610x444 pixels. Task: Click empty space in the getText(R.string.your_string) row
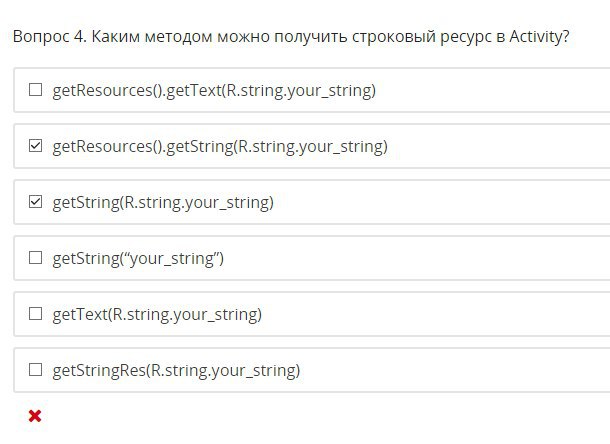(436, 314)
